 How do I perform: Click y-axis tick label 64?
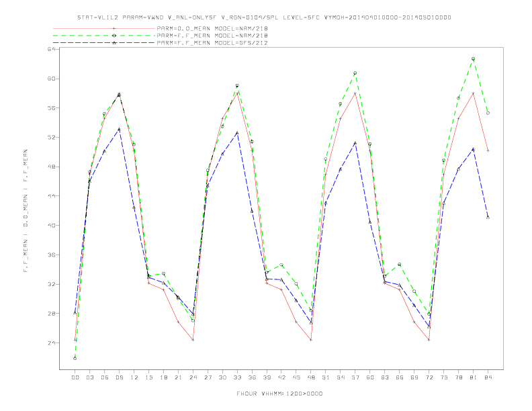[52, 49]
